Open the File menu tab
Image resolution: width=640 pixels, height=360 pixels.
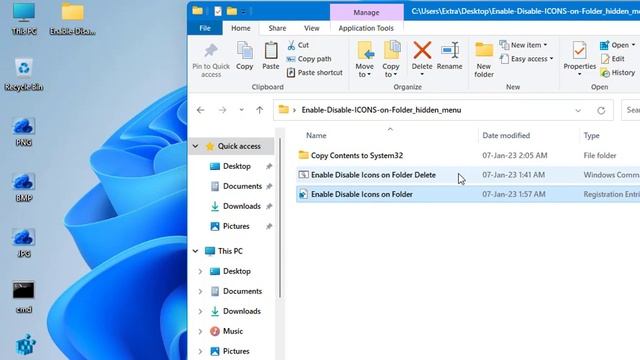coord(205,28)
